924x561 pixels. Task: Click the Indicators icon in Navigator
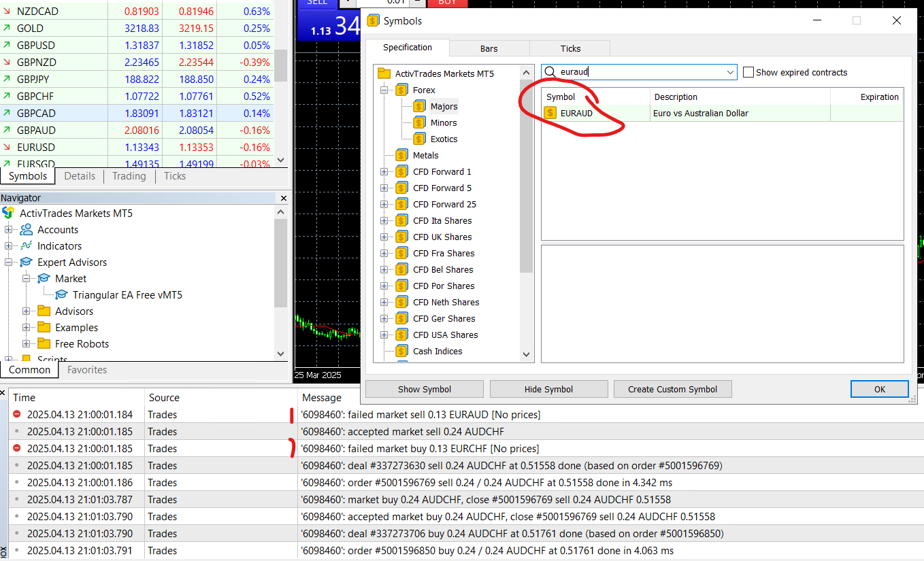[x=24, y=245]
